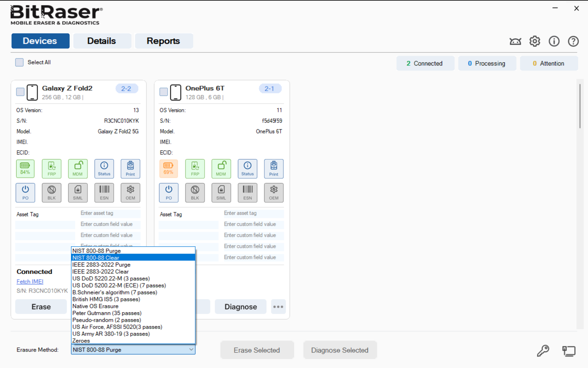Choose NIST 800-88 Clear option
Image resolution: width=588 pixels, height=368 pixels.
click(133, 258)
